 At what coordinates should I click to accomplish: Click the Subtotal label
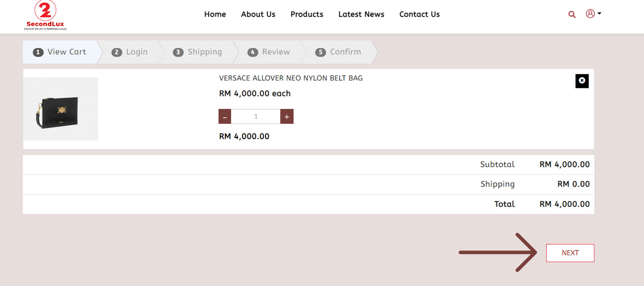[x=497, y=164]
